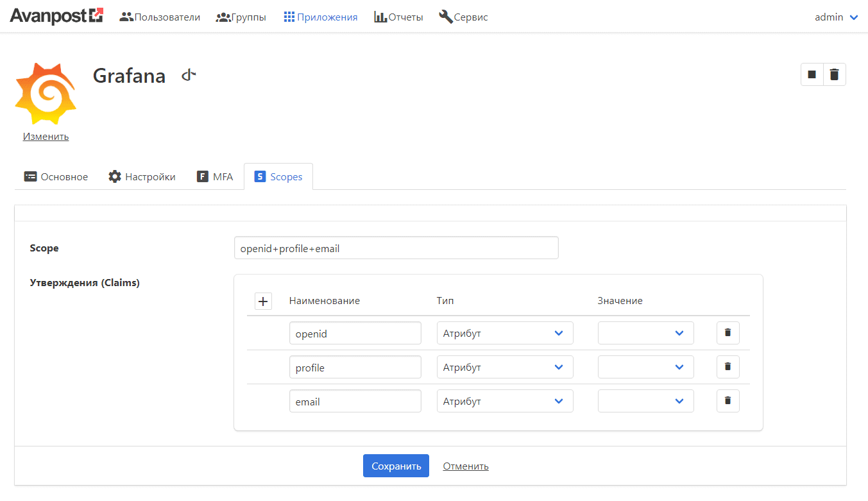The image size is (868, 501).
Task: Click the OpenID icon next to Grafana
Action: (188, 76)
